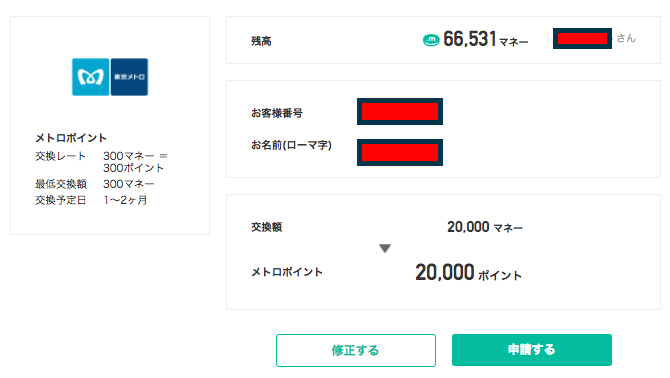Click the お客様番号 label text
The height and width of the screenshot is (378, 670).
[x=277, y=113]
